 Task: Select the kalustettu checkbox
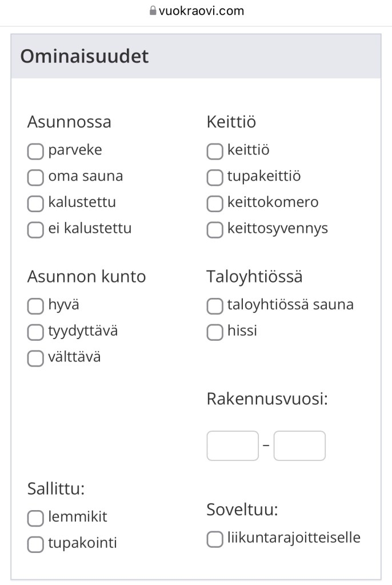tap(35, 204)
